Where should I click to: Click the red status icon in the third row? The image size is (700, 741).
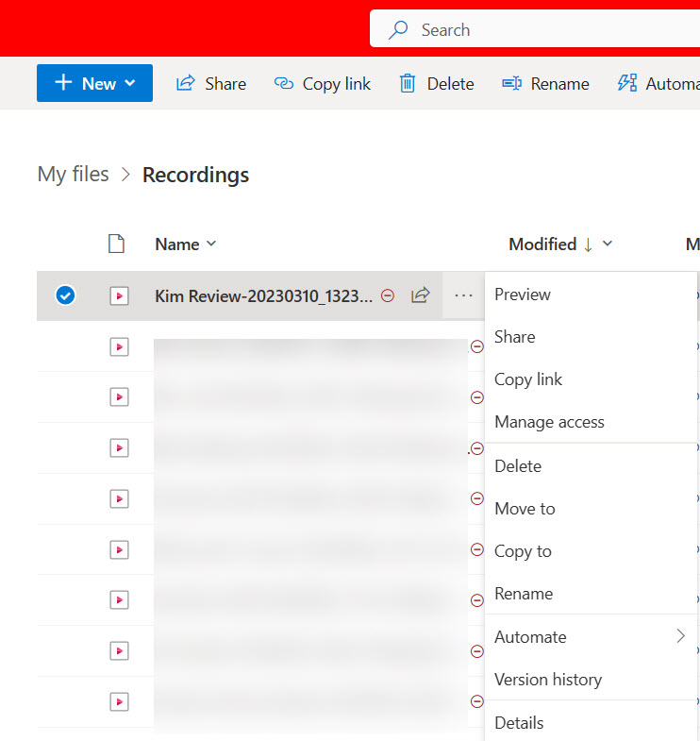pyautogui.click(x=477, y=397)
